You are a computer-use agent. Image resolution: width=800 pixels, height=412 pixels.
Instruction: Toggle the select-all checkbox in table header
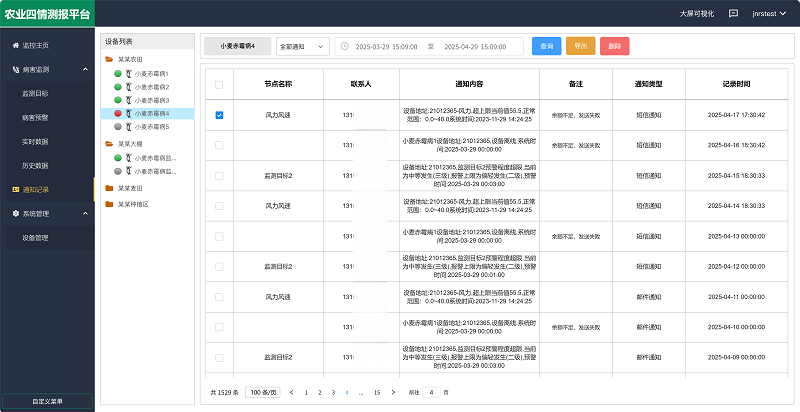(x=219, y=85)
